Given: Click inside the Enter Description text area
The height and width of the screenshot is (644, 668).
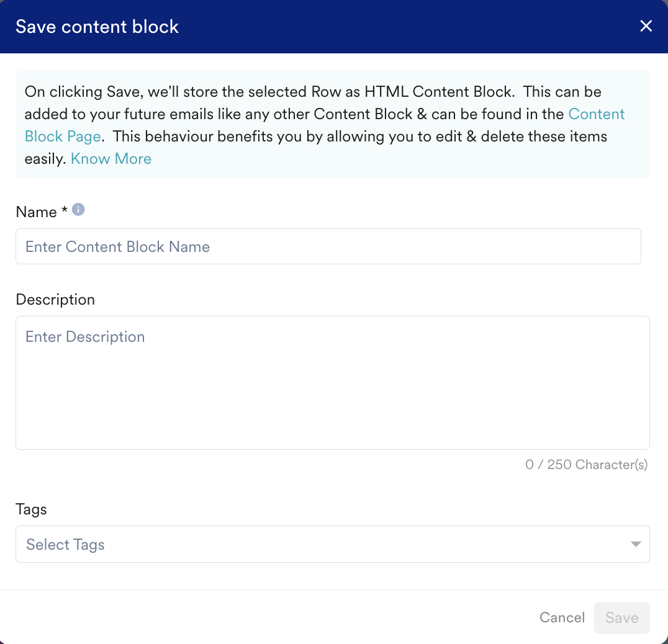Looking at the screenshot, I should tap(332, 382).
